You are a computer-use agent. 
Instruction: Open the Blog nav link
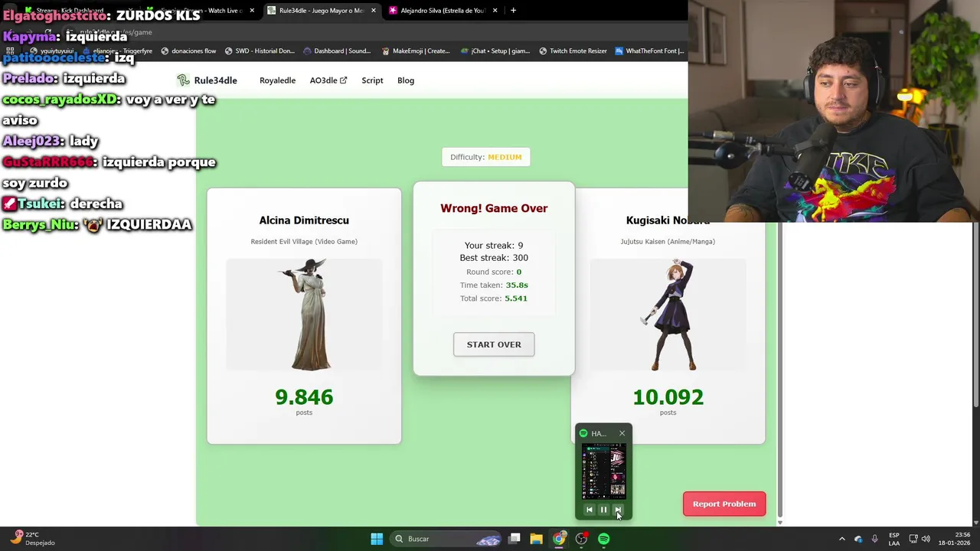tap(406, 80)
